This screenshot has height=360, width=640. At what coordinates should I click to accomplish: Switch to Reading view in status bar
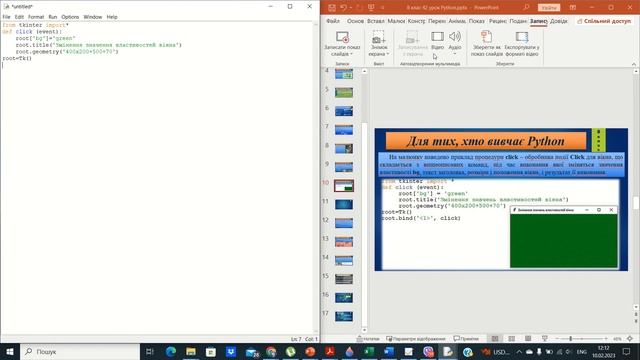pos(528,339)
